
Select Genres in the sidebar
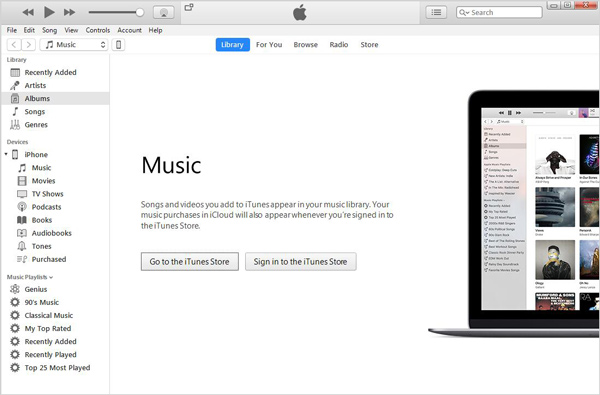coord(55,125)
